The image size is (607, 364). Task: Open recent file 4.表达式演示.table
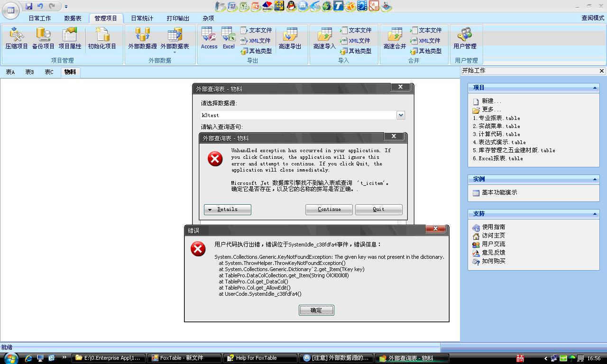499,142
